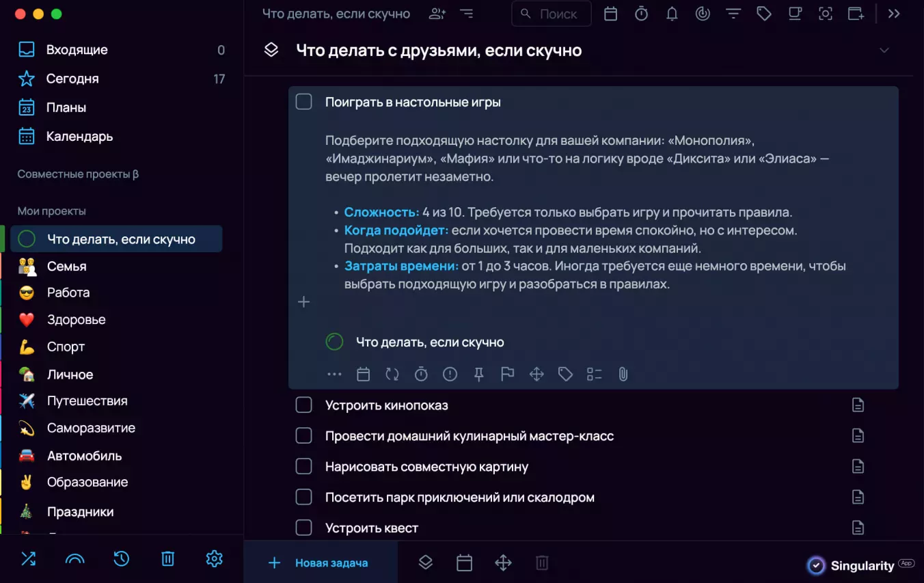The height and width of the screenshot is (583, 924).
Task: Check off Устроить кинопоказ task
Action: (x=303, y=405)
